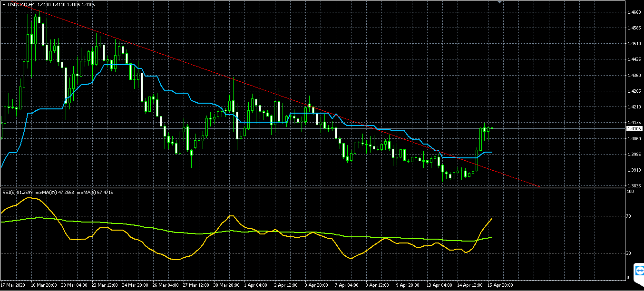Click the 14 Apr 12:00 time label
Viewport: 644px width, 291px height.
click(470, 286)
